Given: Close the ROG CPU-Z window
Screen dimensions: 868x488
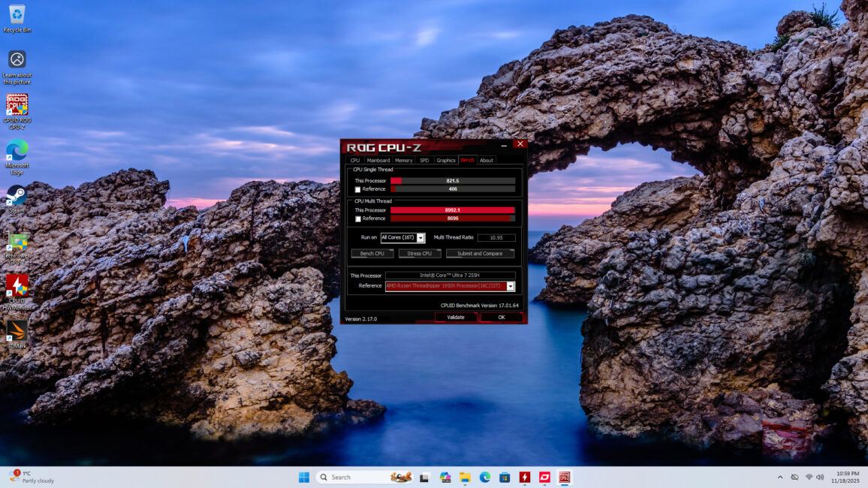Looking at the screenshot, I should (x=520, y=144).
